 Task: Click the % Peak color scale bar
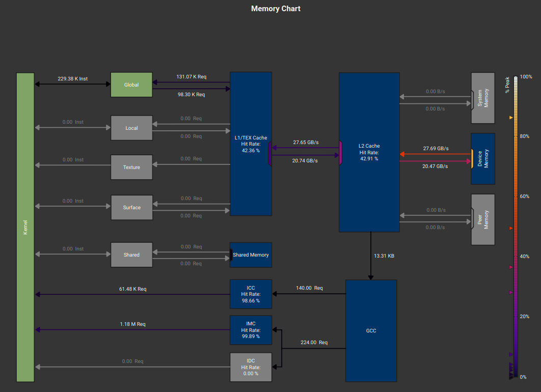515,227
